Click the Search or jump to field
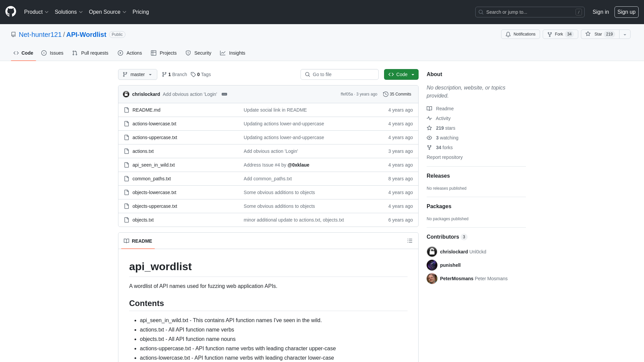The image size is (644, 362). pos(530,12)
